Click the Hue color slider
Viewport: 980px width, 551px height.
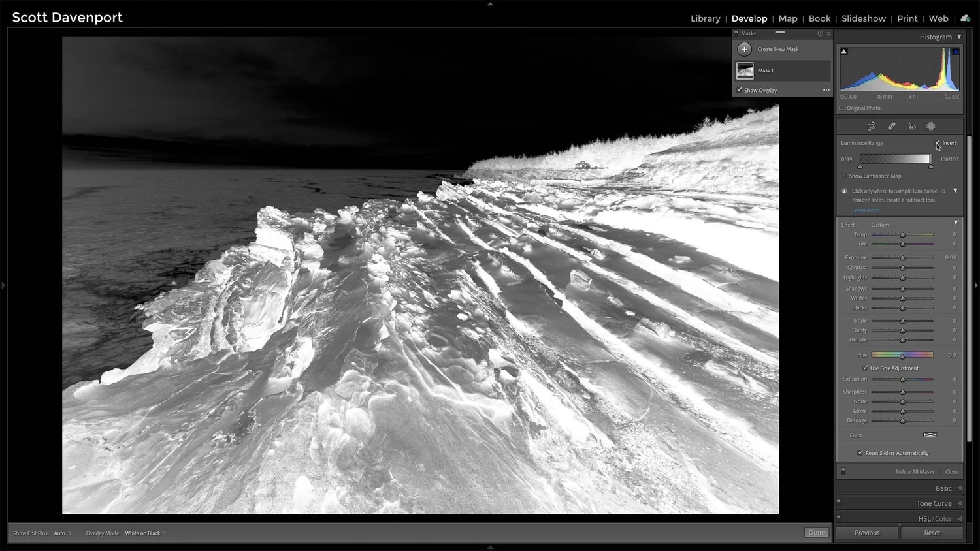(x=902, y=354)
